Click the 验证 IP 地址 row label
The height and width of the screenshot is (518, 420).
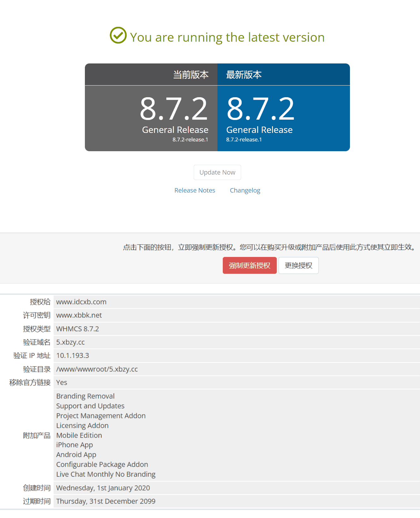click(x=32, y=355)
